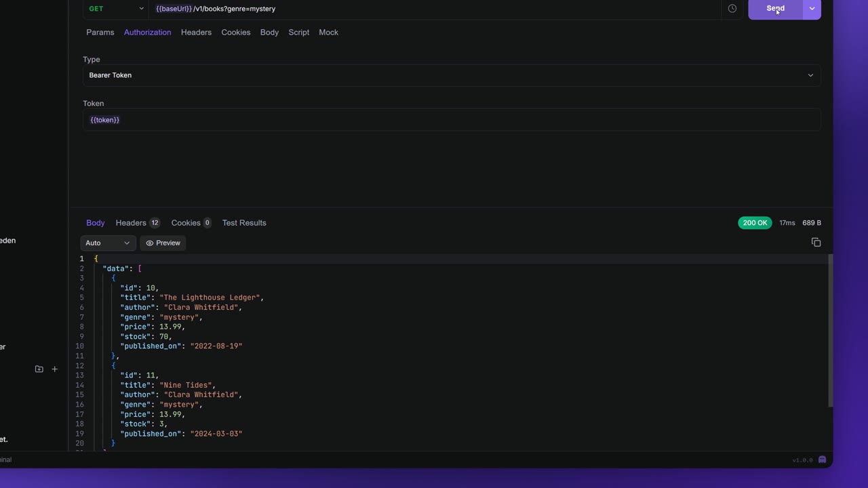
Task: Open the Auto format dropdown
Action: [x=108, y=243]
